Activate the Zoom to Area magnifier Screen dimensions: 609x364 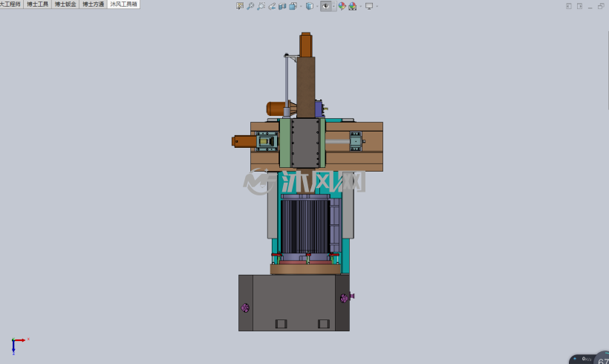click(261, 6)
